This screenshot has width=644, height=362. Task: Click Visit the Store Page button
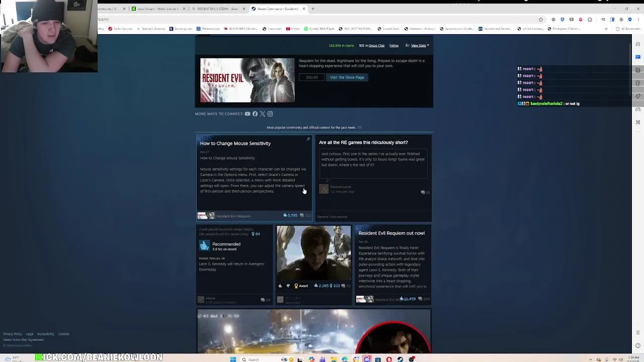tap(347, 77)
